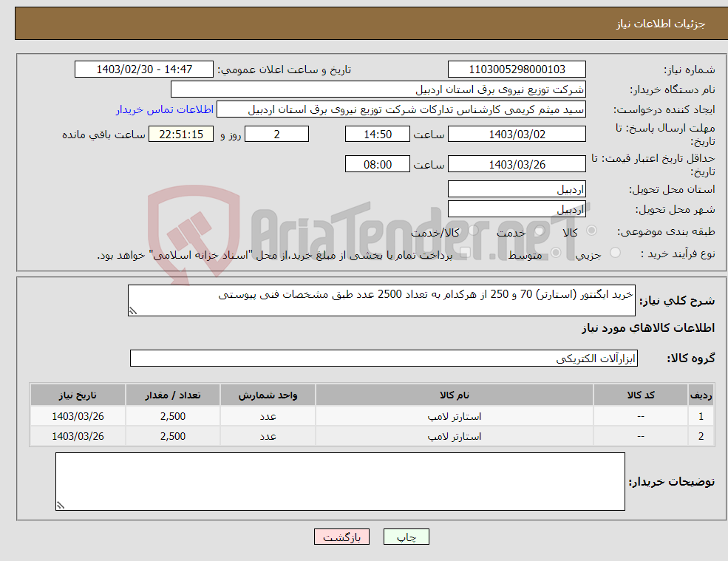
Task: Click the delivery province field اردبیل
Action: point(517,189)
